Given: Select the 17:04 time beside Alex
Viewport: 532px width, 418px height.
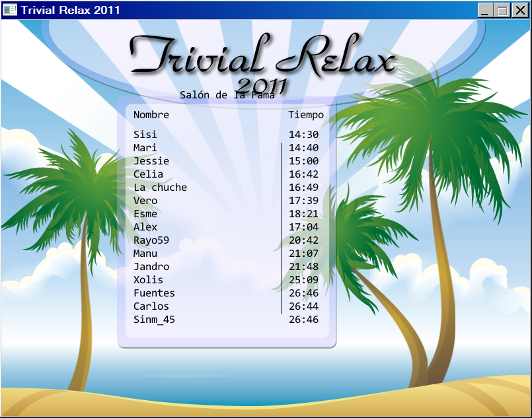Looking at the screenshot, I should (303, 227).
